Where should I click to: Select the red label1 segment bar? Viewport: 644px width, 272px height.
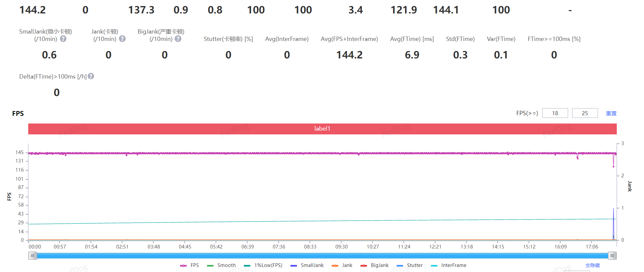(322, 129)
